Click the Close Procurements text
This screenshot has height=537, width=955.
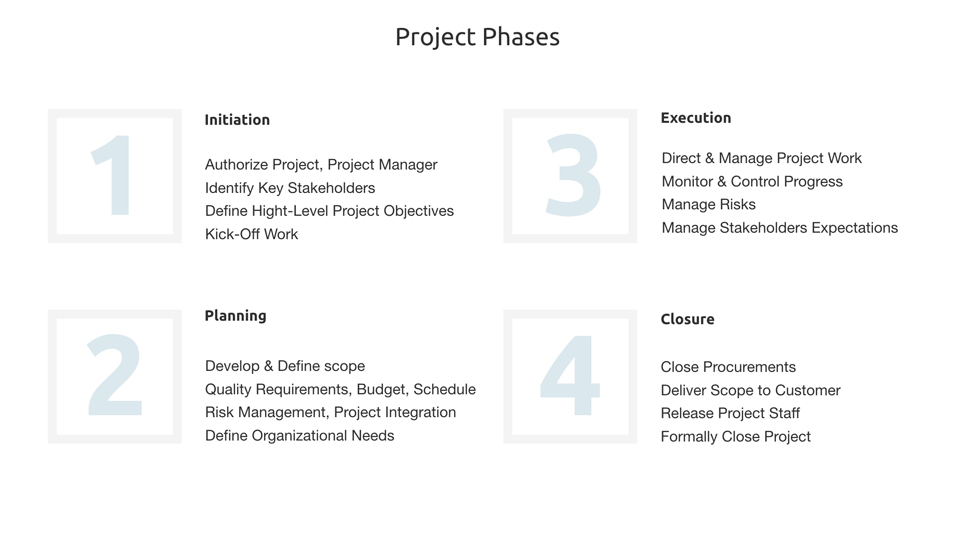click(728, 367)
